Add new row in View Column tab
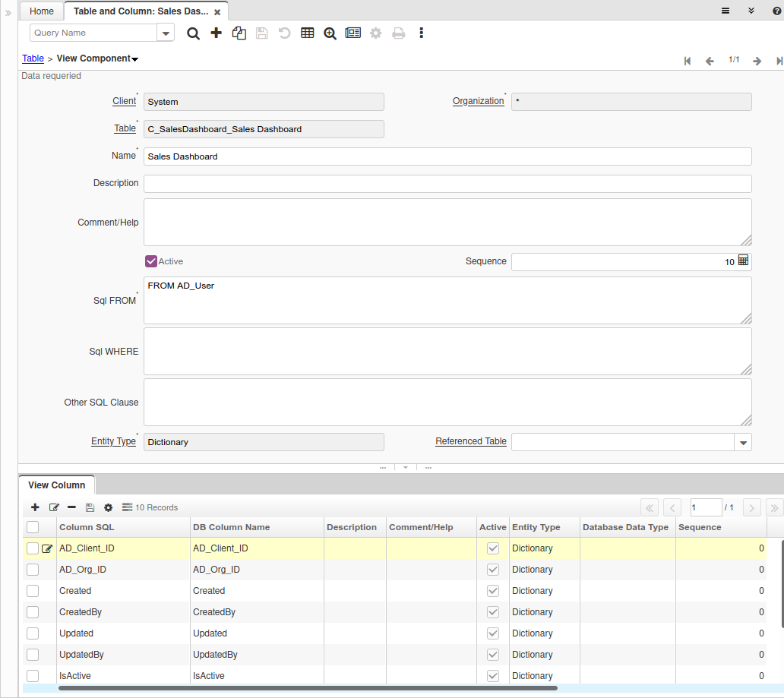The height and width of the screenshot is (698, 784). coord(35,507)
